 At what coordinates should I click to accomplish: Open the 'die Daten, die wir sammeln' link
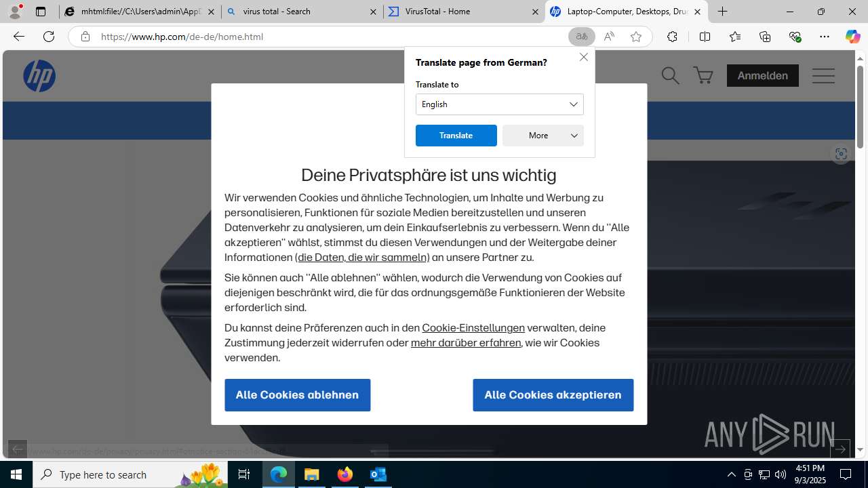click(362, 258)
